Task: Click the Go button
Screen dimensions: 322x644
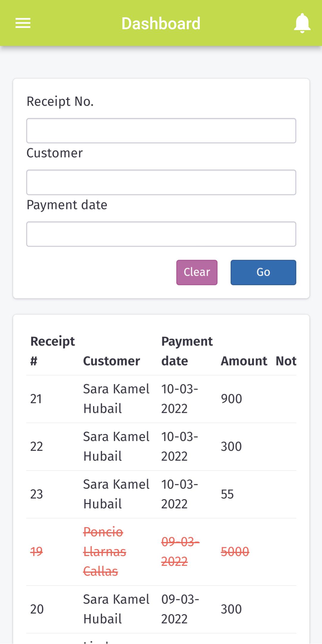Action: [x=263, y=273]
